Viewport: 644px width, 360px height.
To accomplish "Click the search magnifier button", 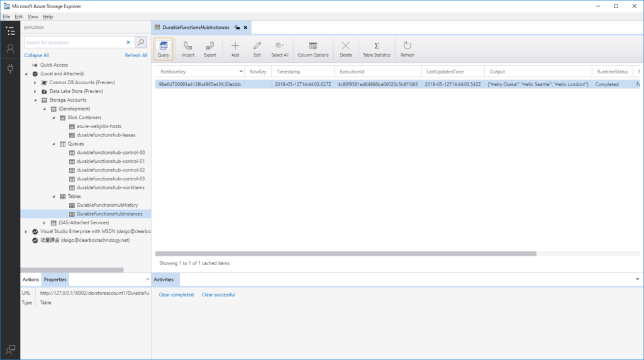I will [x=140, y=42].
